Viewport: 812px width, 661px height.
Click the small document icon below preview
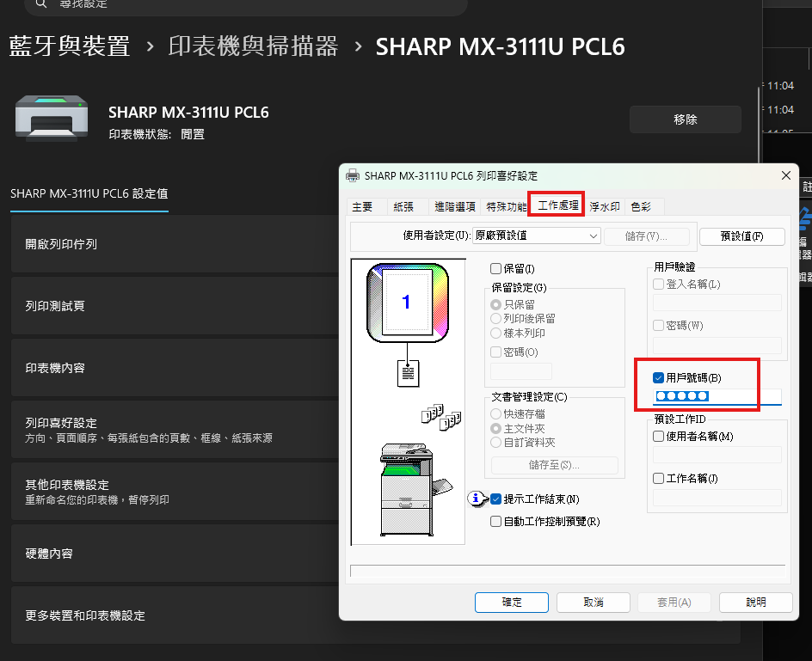point(408,373)
